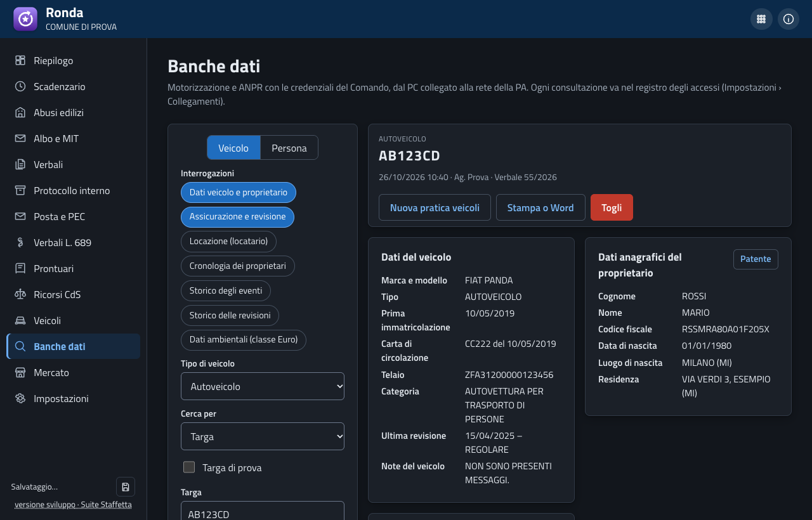Open Mercato stall icon
This screenshot has width=812, height=520.
pyautogui.click(x=20, y=372)
